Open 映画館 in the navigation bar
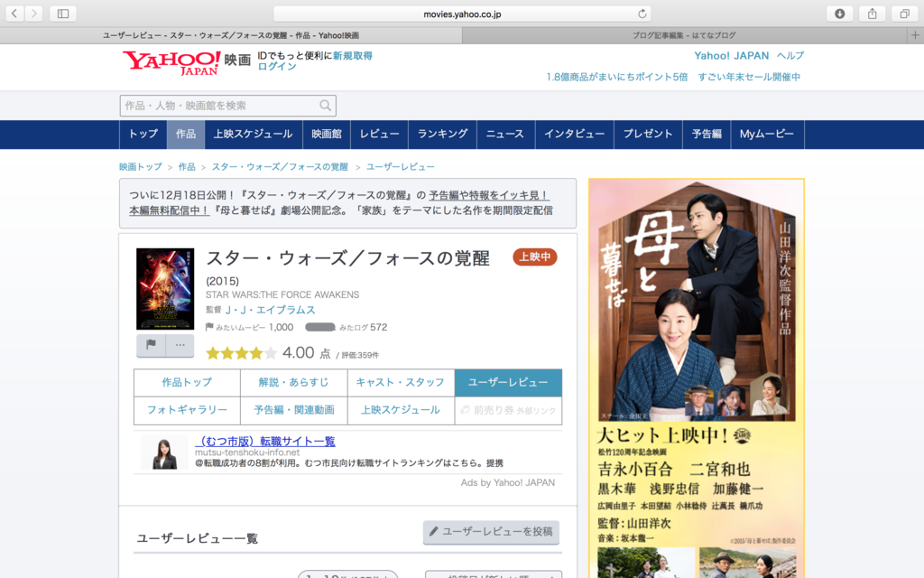 click(327, 134)
